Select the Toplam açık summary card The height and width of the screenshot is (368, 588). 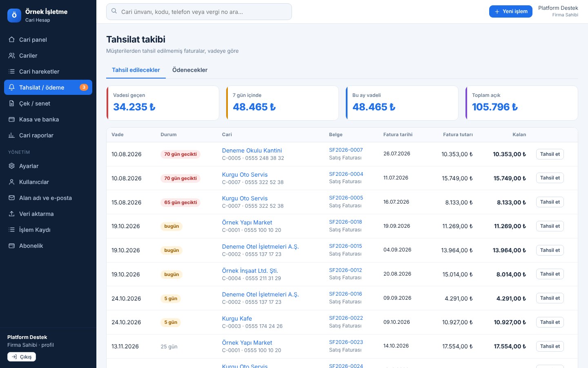tap(521, 103)
